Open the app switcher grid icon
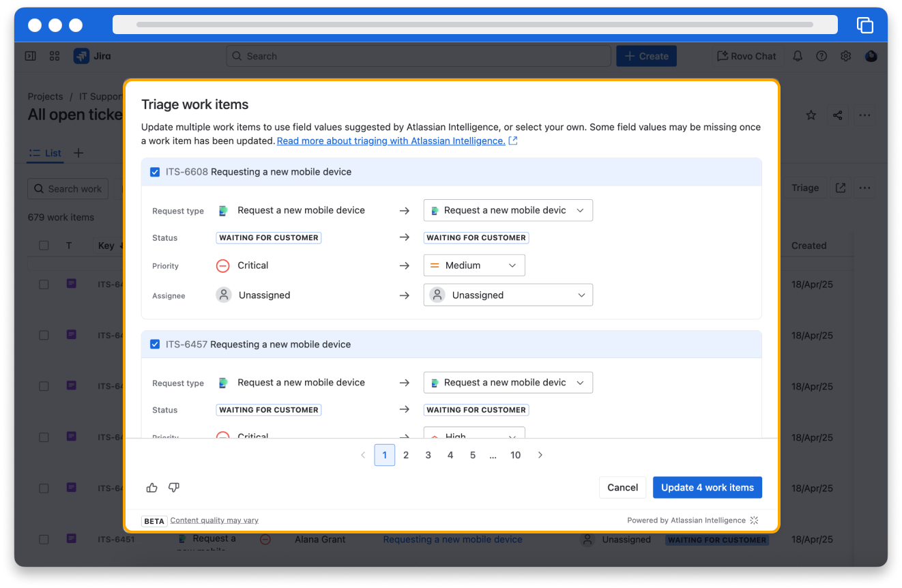Screen dimensions: 902x588 [x=55, y=56]
